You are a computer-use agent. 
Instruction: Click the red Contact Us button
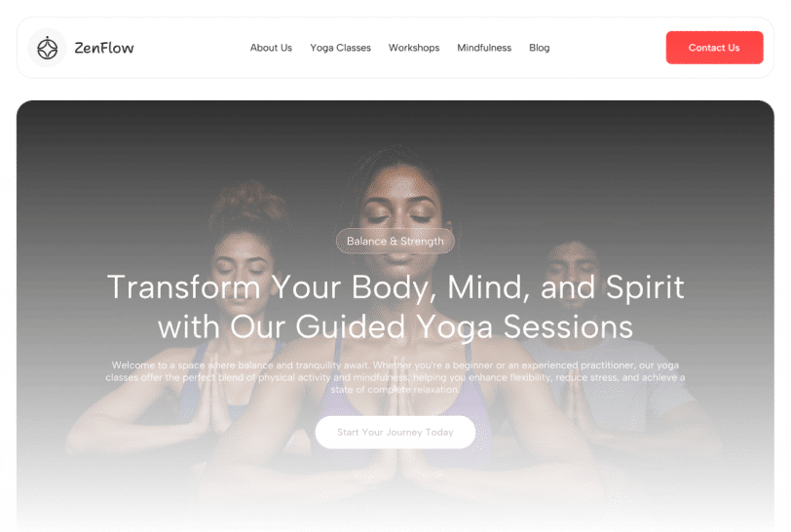coord(714,48)
